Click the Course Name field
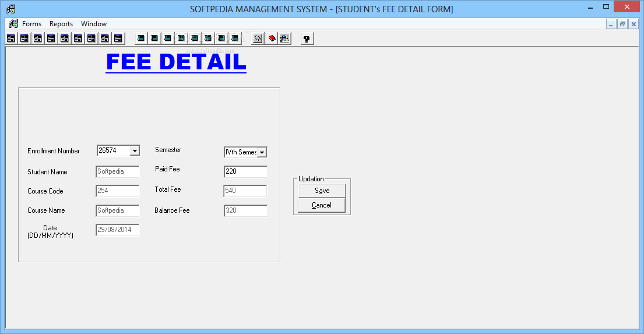This screenshot has height=334, width=644. coord(118,210)
